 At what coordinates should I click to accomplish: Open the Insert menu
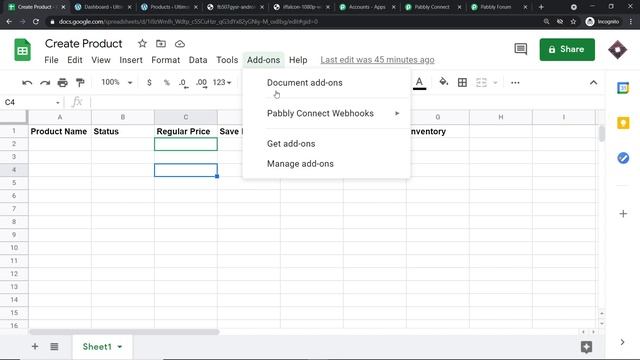[131, 60]
